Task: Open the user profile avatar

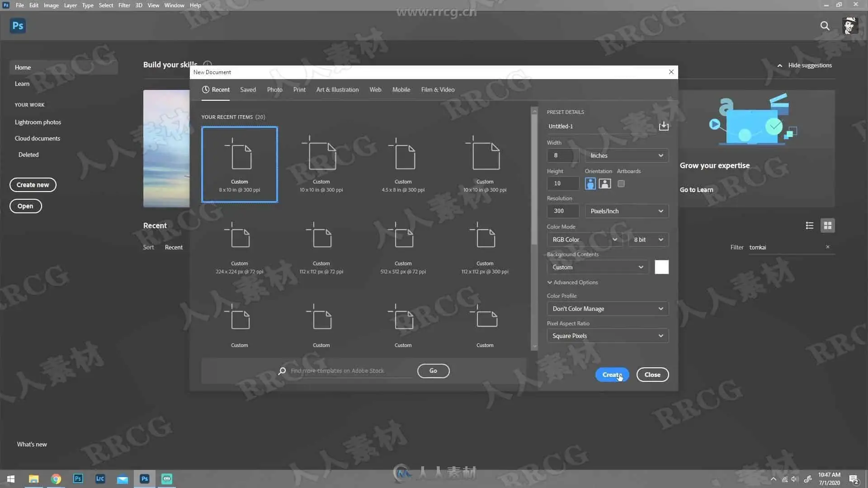Action: [x=849, y=26]
